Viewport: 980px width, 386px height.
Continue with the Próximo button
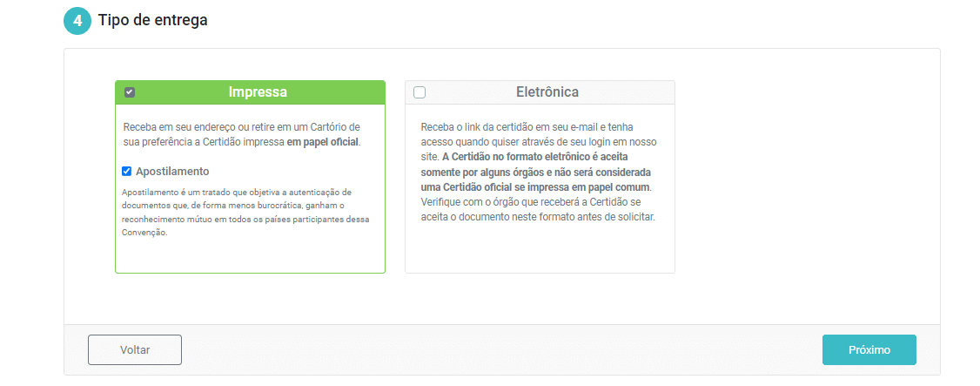(869, 349)
